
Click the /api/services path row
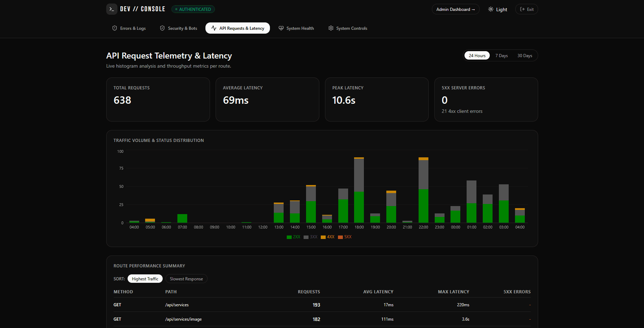tap(322, 305)
